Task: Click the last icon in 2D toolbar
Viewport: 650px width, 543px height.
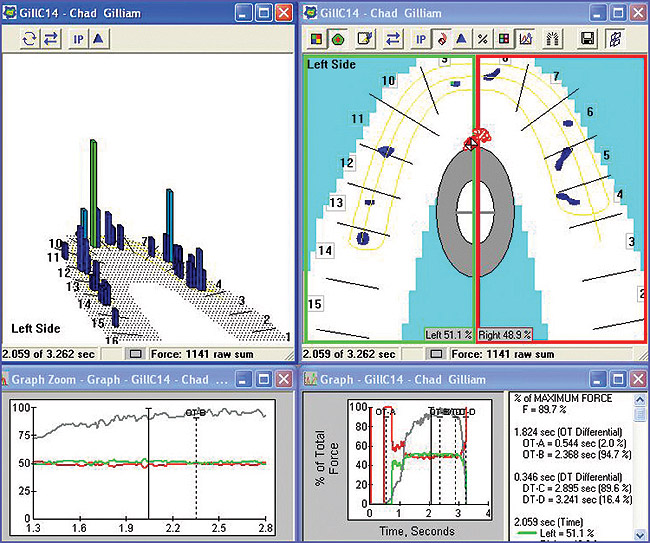Action: [x=615, y=40]
